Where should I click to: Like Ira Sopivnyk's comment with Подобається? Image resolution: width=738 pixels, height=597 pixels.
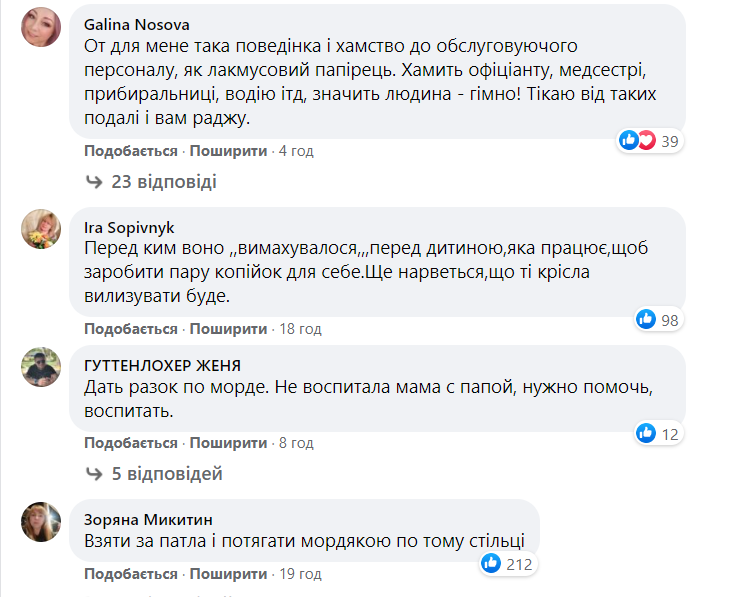(x=130, y=329)
